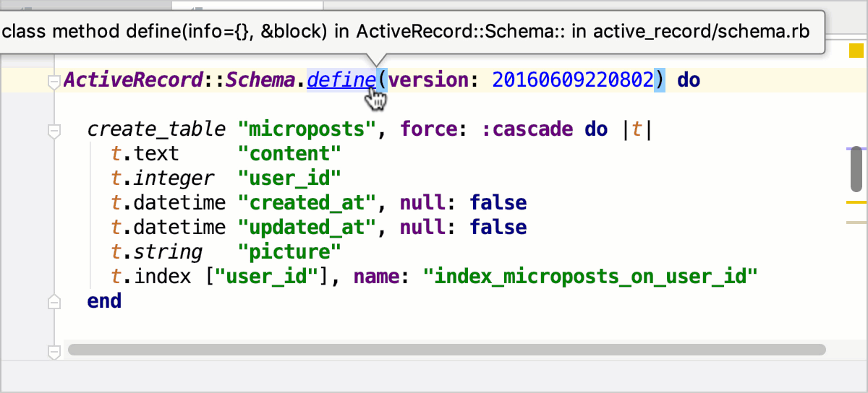The image size is (868, 393).
Task: Click the tooltip text about class method define
Action: click(x=406, y=32)
